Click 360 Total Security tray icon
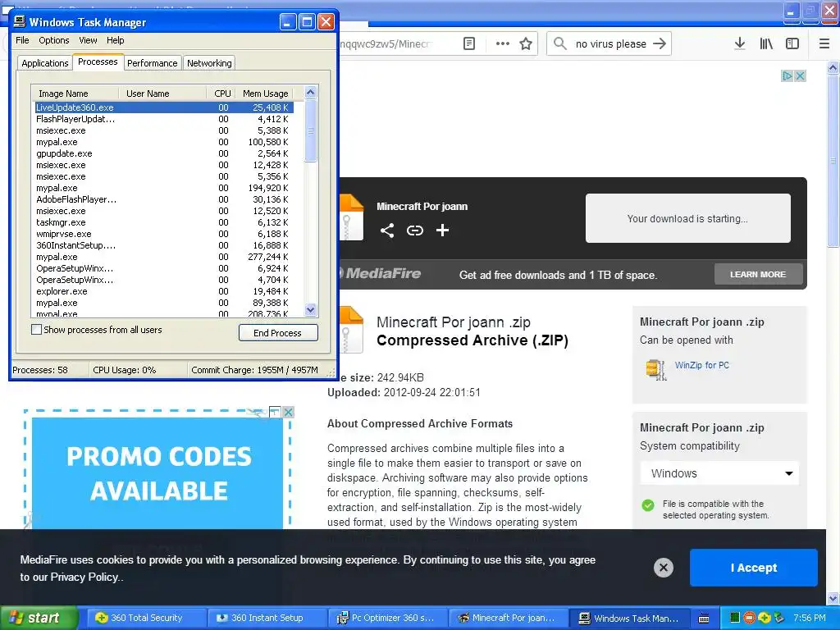 click(x=765, y=618)
